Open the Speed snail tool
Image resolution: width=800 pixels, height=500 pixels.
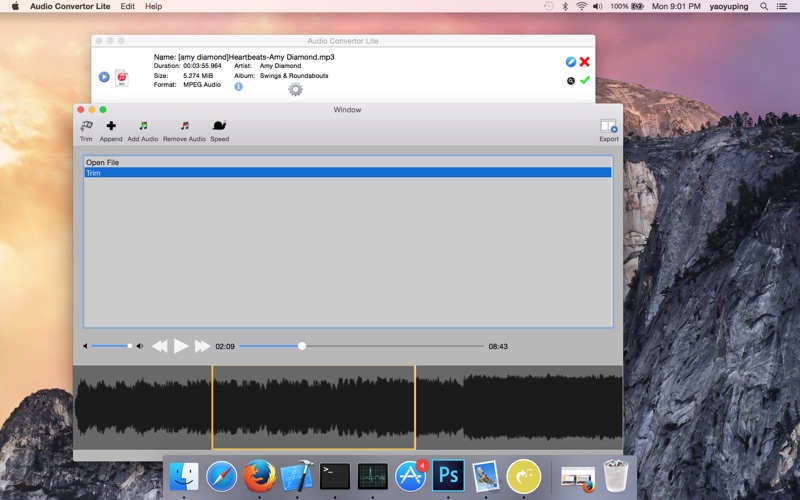(x=219, y=131)
